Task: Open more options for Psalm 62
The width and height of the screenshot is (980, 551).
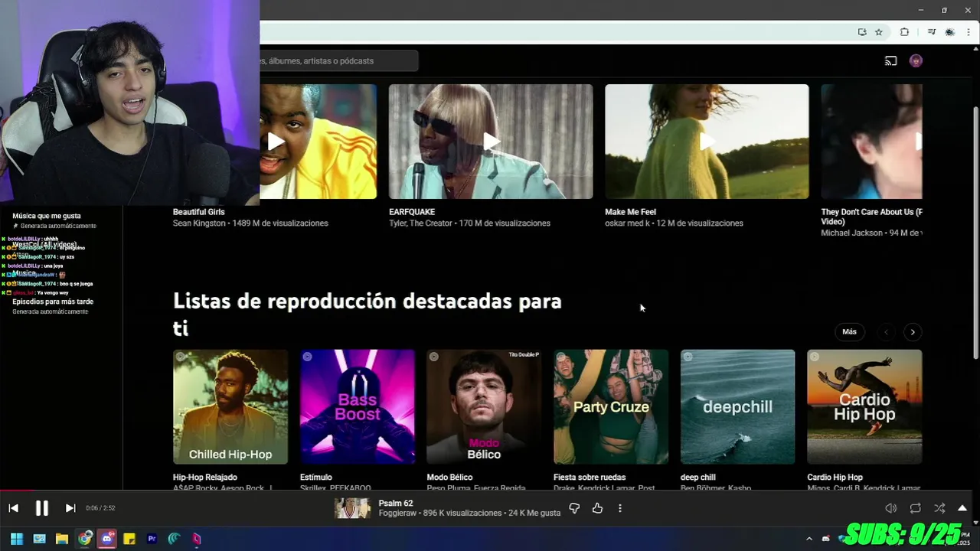Action: (620, 508)
